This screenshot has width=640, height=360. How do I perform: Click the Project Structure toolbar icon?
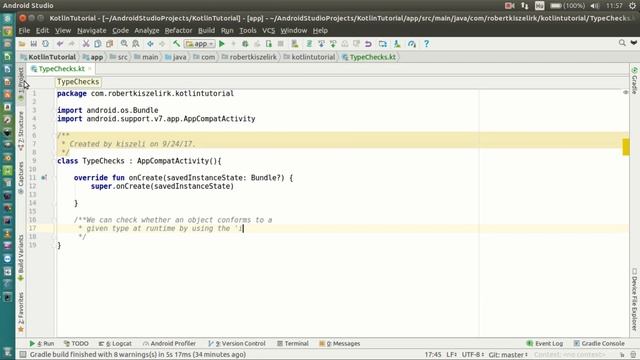tap(382, 44)
